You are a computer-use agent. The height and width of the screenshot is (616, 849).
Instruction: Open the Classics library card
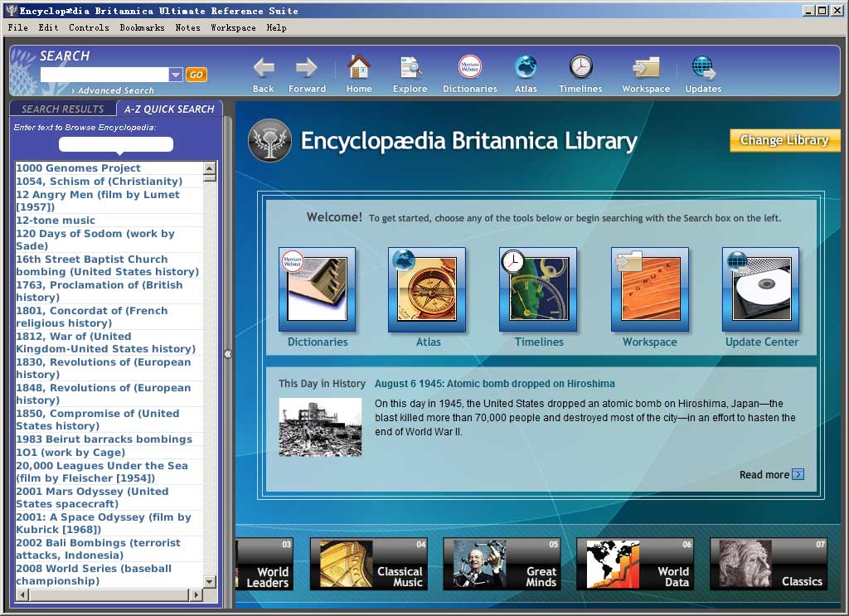pos(769,564)
